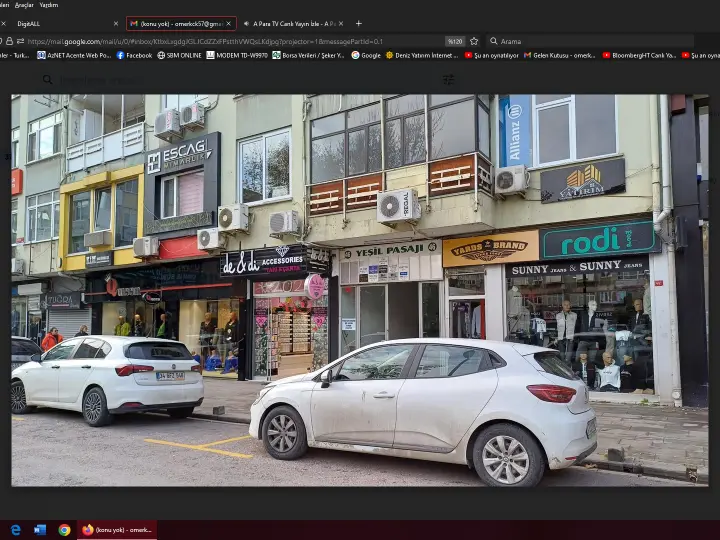Click the site lock security icon
Image resolution: width=720 pixels, height=540 pixels.
10,41
